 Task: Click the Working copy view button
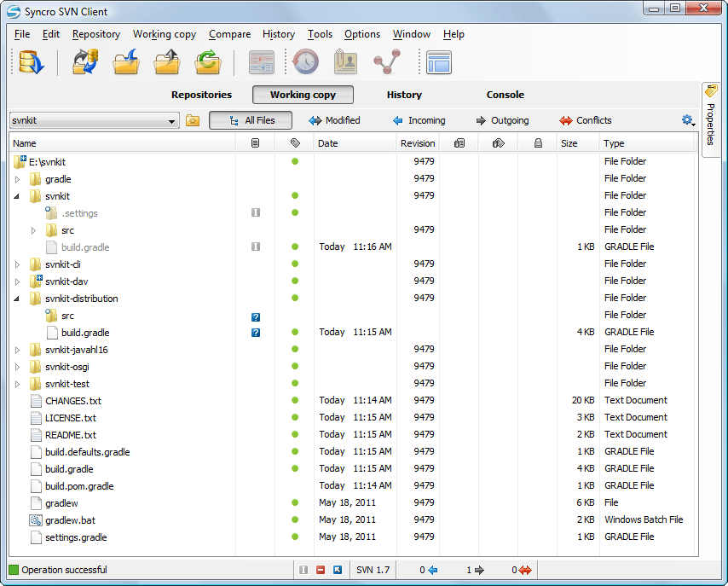pyautogui.click(x=303, y=95)
